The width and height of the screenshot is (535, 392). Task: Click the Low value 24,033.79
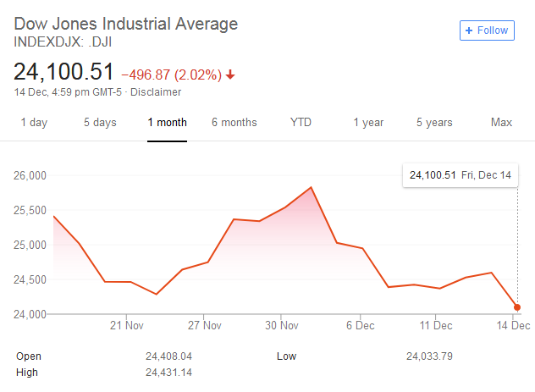coord(429,356)
